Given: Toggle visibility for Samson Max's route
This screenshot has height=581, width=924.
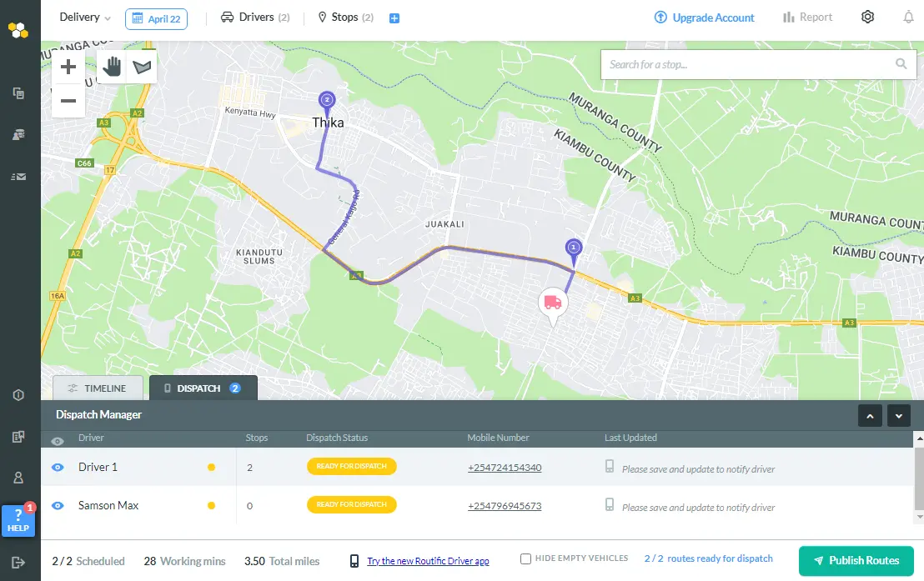Looking at the screenshot, I should [x=56, y=505].
